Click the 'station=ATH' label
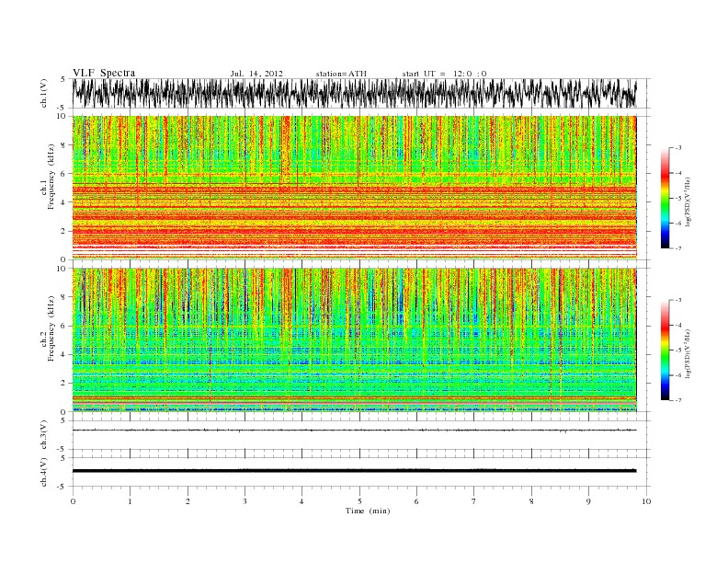 pyautogui.click(x=341, y=74)
